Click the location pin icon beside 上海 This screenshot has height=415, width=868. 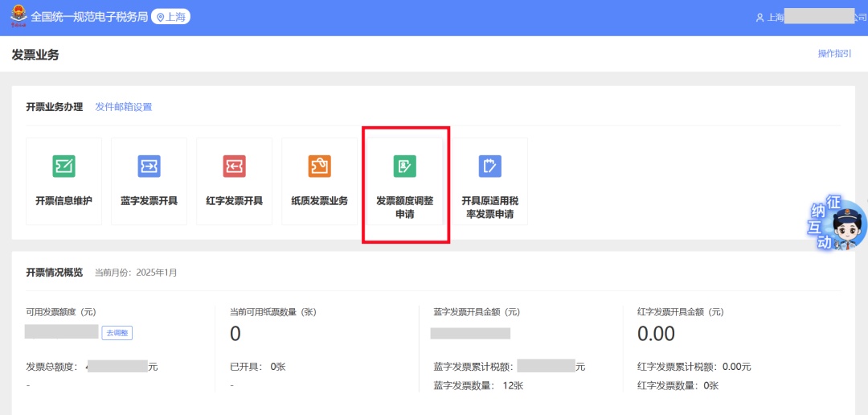pos(161,18)
